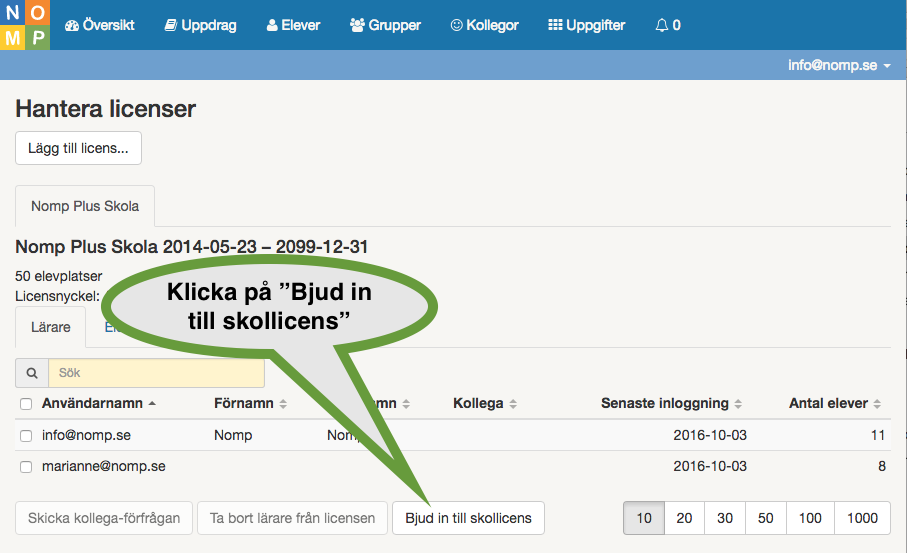
Task: Check the marianne@nomp.se row checkbox
Action: (x=26, y=467)
